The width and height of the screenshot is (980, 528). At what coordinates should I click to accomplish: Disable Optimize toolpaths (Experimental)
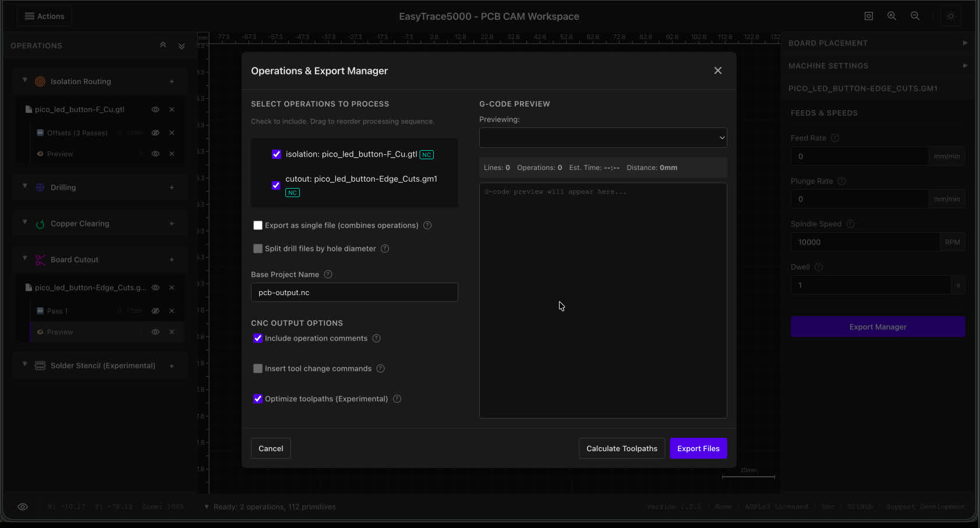[x=258, y=399]
